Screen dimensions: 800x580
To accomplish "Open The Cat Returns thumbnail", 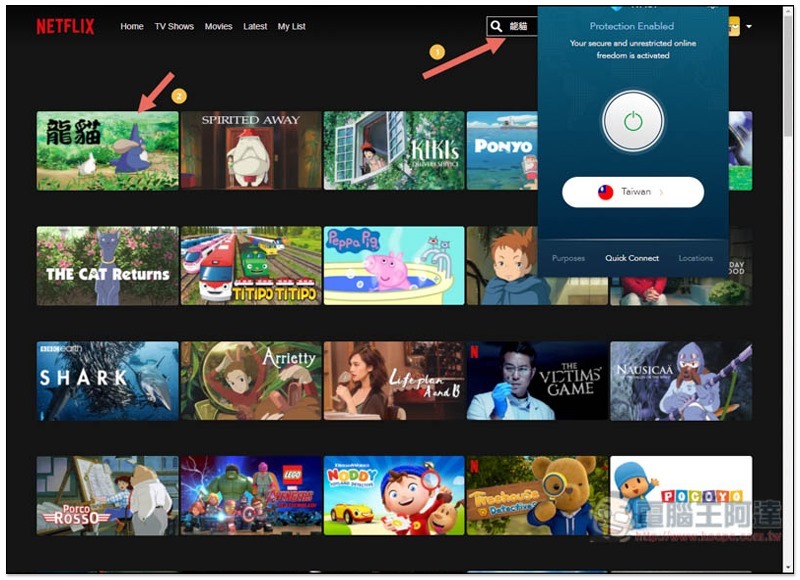I will pyautogui.click(x=108, y=266).
